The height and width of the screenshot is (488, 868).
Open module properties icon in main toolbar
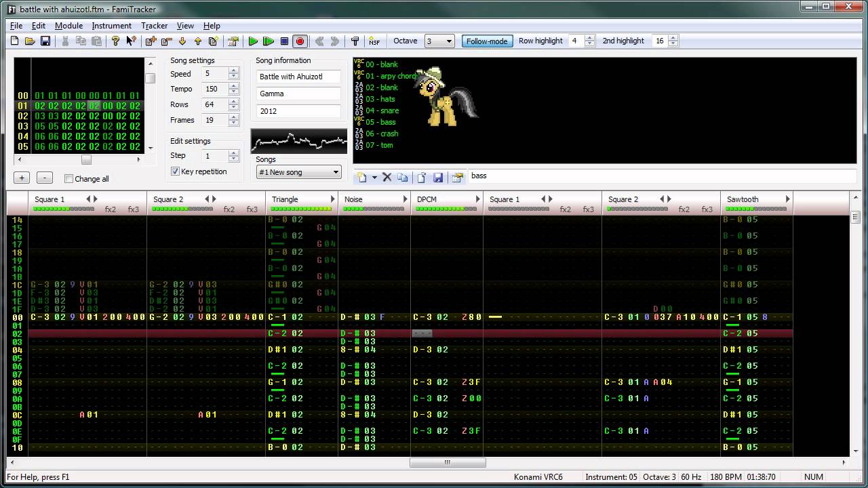point(233,41)
